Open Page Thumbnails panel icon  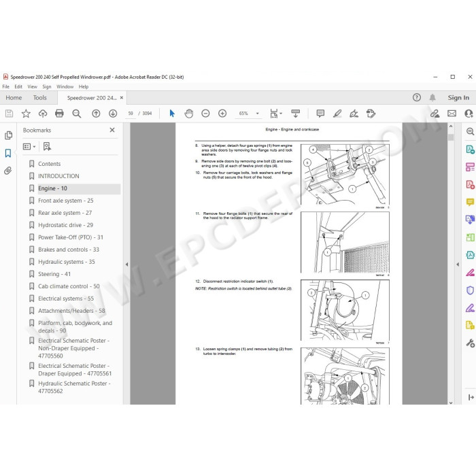(x=8, y=135)
